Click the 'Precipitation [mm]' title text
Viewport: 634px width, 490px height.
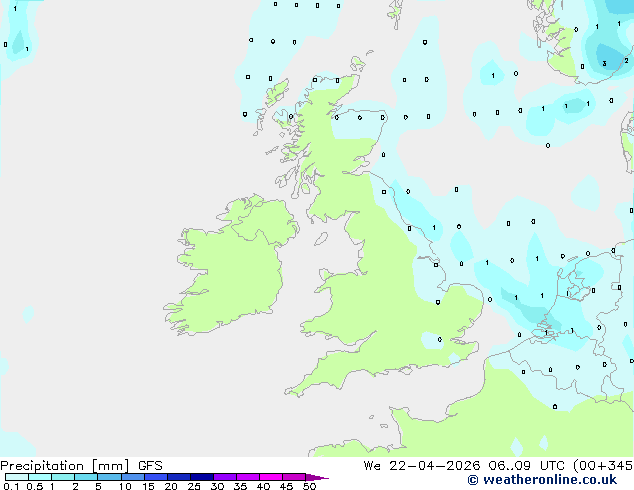(x=65, y=466)
